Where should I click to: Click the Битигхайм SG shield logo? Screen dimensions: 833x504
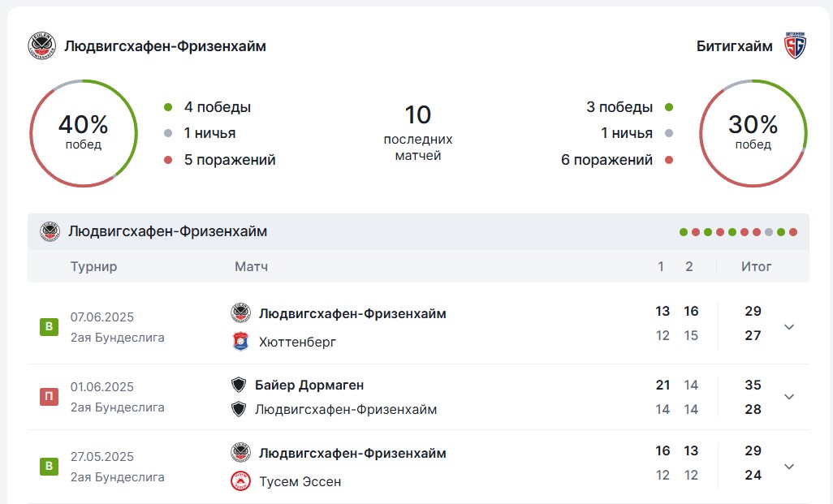[x=796, y=45]
